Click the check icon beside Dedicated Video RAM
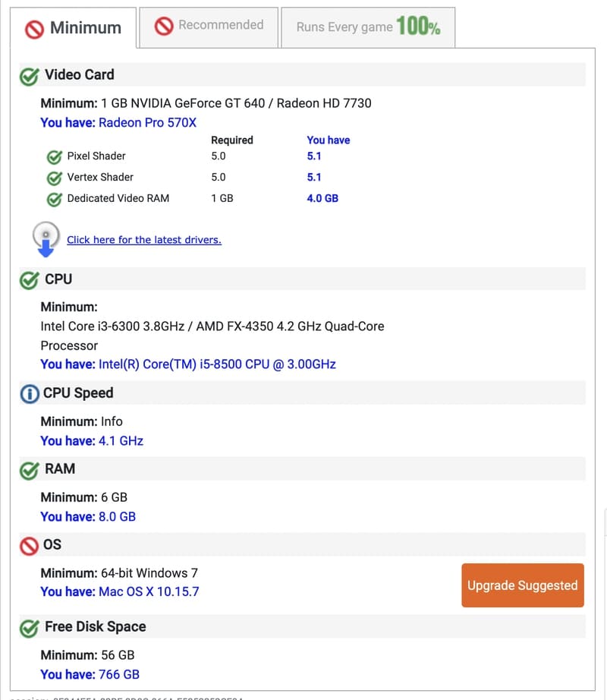This screenshot has height=700, width=607. [x=54, y=199]
